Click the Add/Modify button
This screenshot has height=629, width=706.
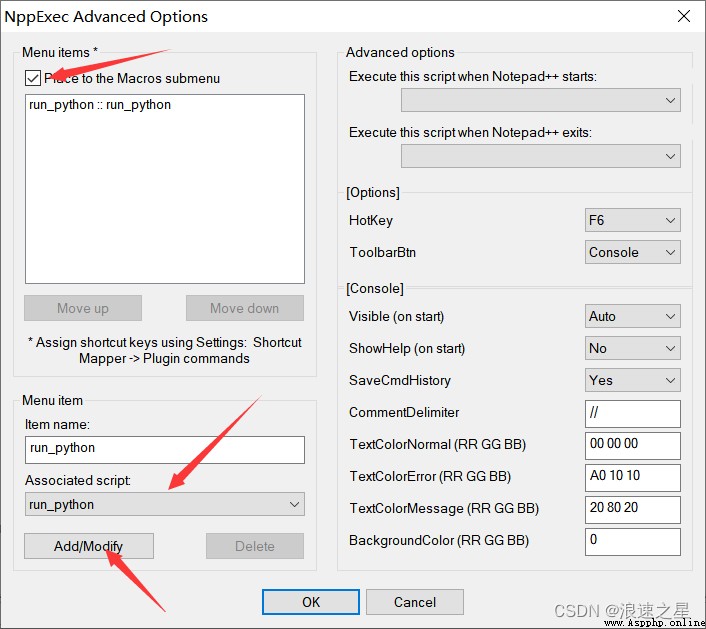(89, 546)
